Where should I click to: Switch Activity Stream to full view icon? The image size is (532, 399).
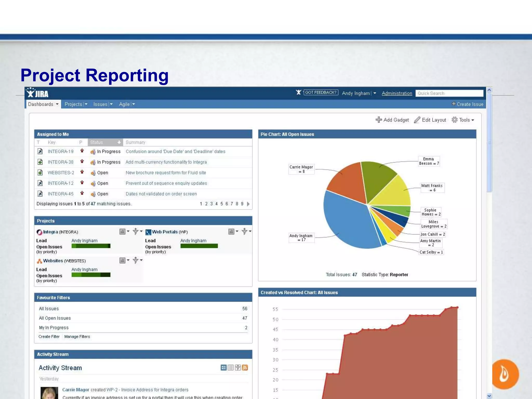[223, 368]
